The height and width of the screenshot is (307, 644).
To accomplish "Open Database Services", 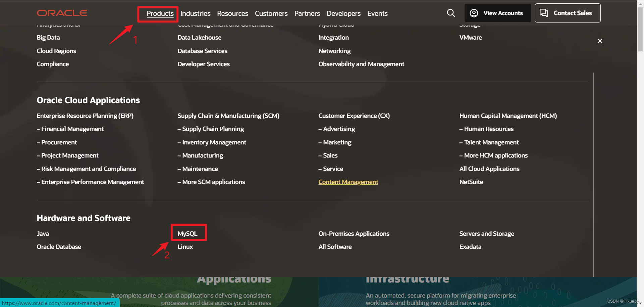I will [x=202, y=51].
